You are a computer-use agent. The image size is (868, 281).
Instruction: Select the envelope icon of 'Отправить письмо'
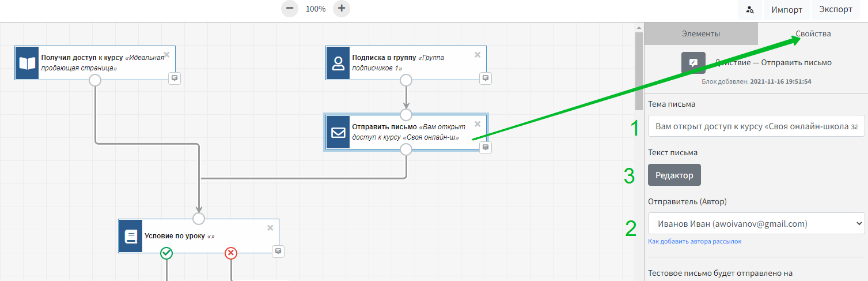[338, 132]
